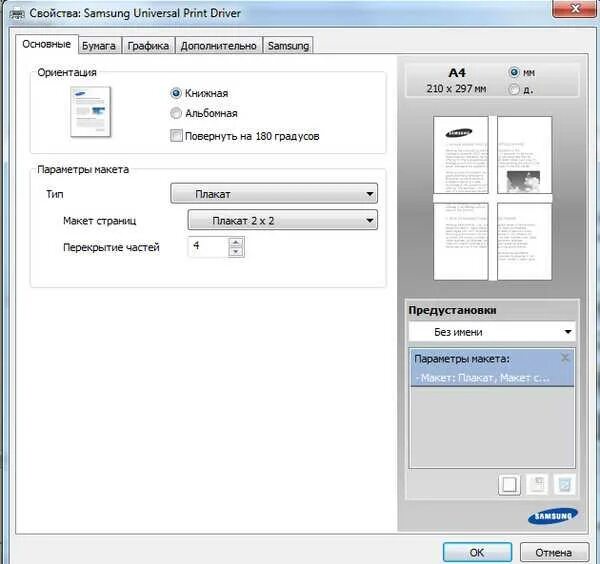The image size is (600, 564).
Task: Click the OK button
Action: click(x=477, y=552)
